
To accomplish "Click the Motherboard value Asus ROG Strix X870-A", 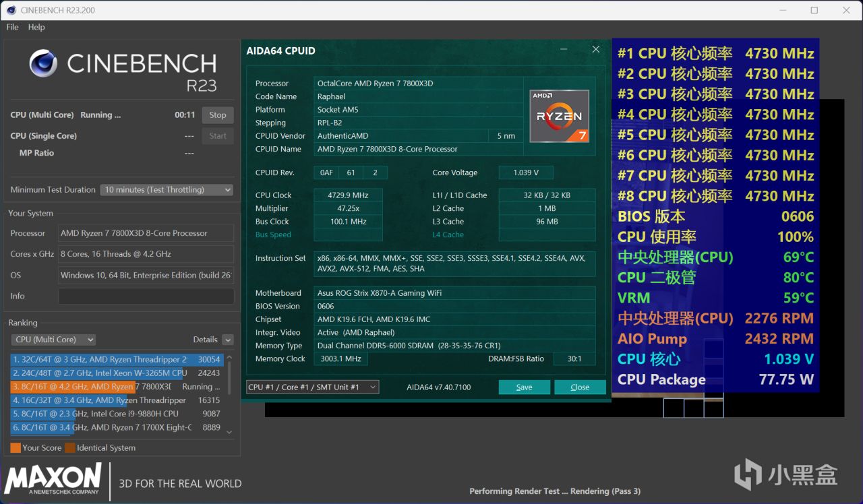I will 454,293.
